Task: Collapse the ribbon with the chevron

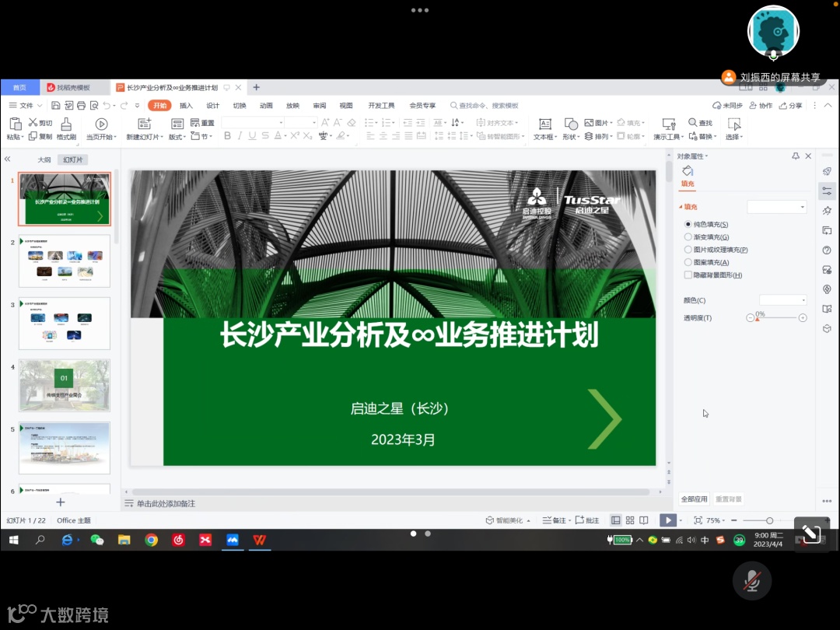Action: (828, 106)
